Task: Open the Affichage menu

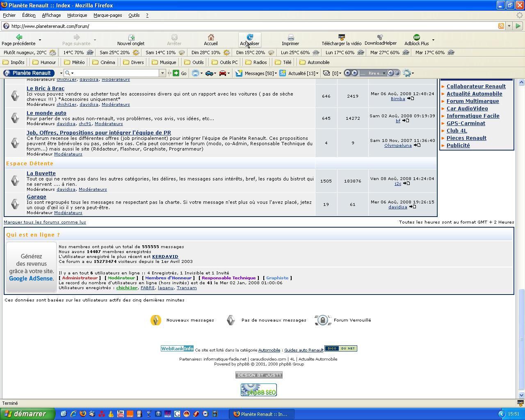Action: pos(51,15)
